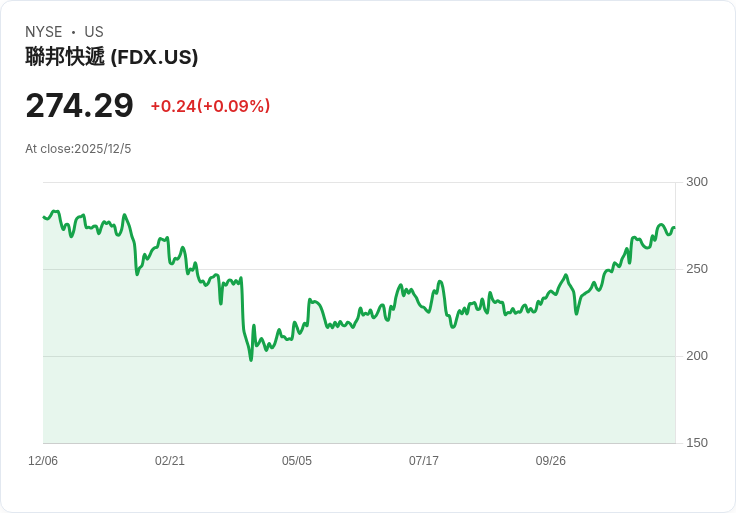Screen dimensions: 736x513
Task: Click the 200 price axis label
Action: [x=697, y=356]
